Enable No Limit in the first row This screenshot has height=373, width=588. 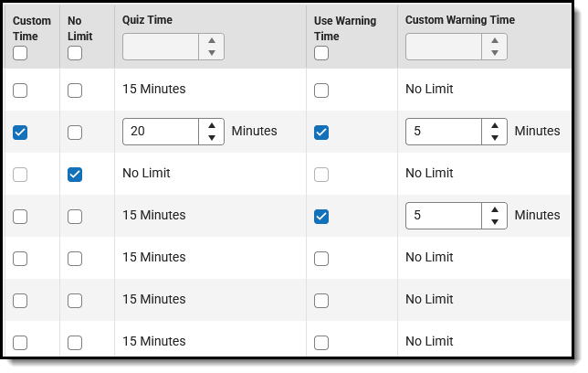tap(75, 91)
